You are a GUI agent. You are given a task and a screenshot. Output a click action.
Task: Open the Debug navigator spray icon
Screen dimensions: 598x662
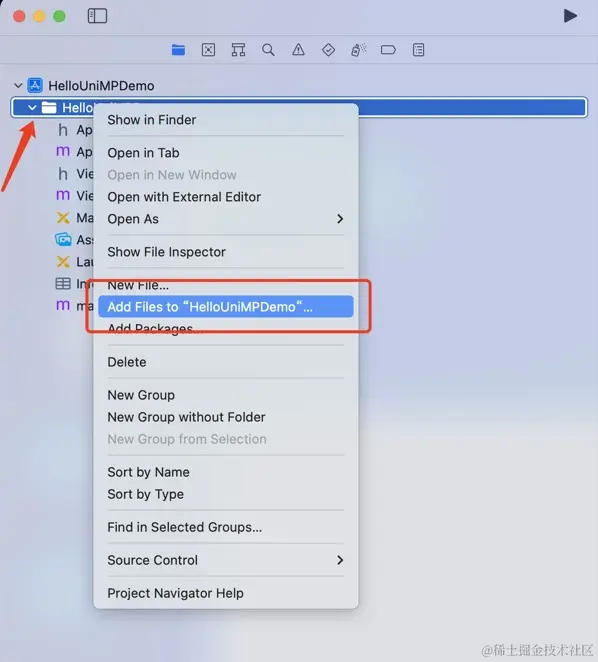(x=358, y=50)
